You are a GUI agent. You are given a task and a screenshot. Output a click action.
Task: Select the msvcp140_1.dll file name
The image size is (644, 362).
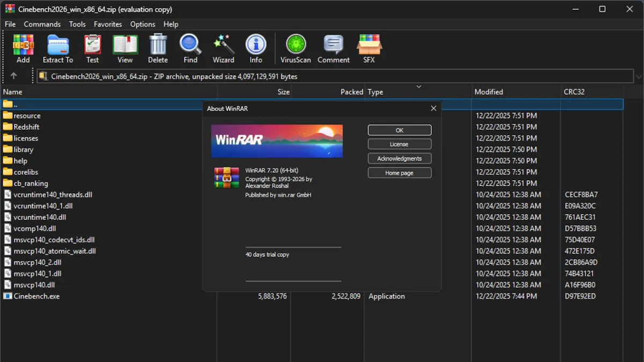click(x=37, y=273)
